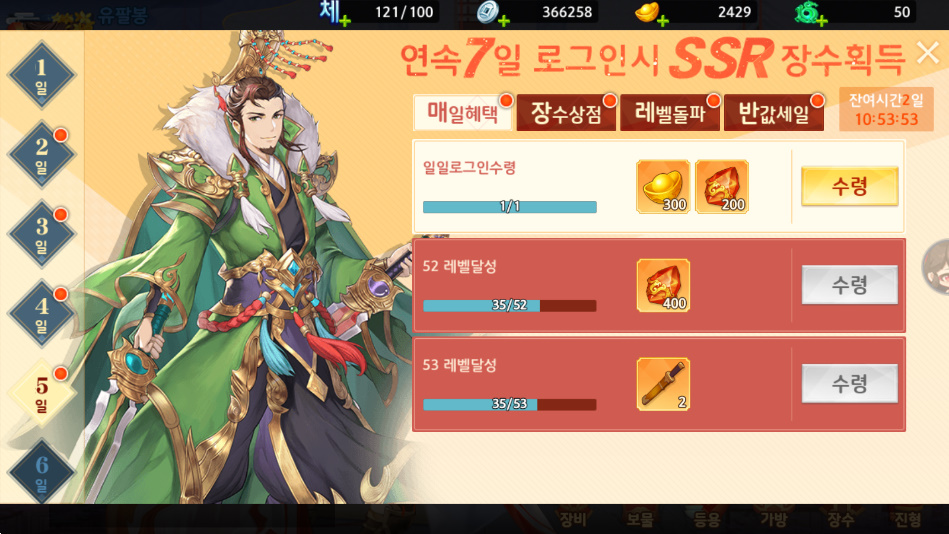Select day 3일 diamond
Screen dimensions: 949x534
point(41,234)
